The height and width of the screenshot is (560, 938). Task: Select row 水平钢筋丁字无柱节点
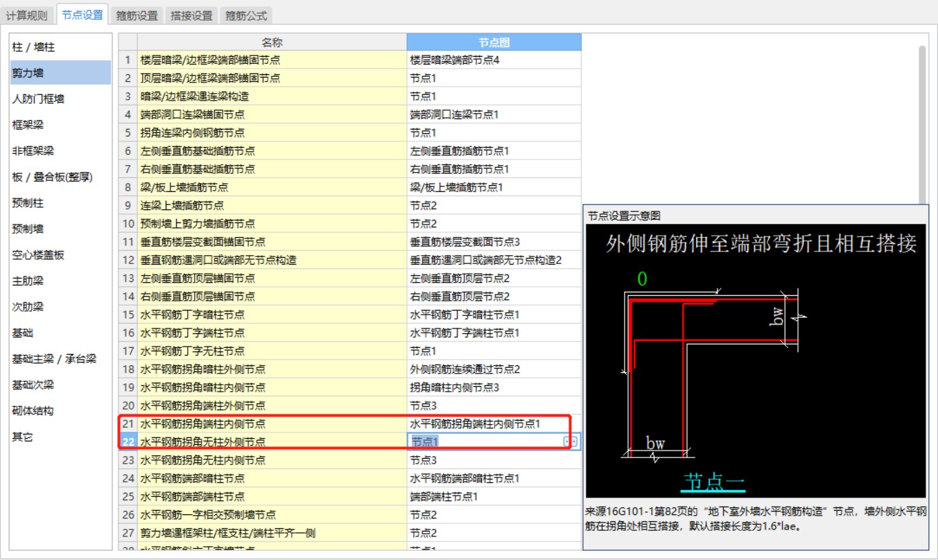[x=272, y=351]
